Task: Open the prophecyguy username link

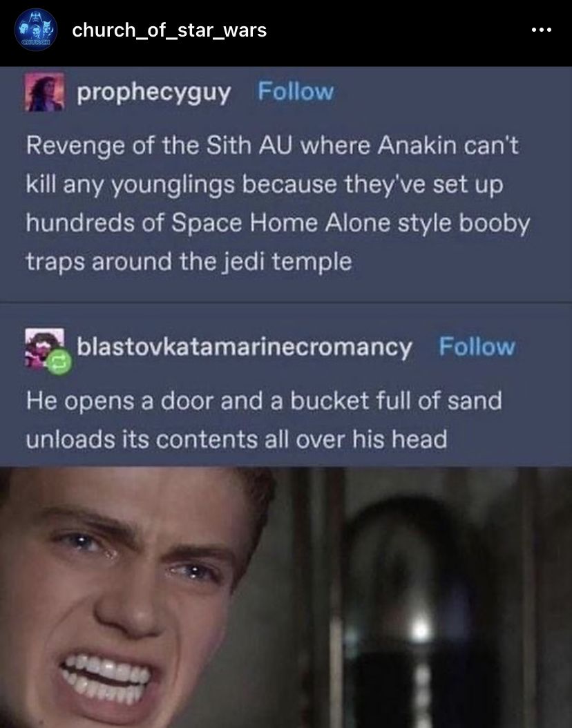Action: pyautogui.click(x=153, y=93)
